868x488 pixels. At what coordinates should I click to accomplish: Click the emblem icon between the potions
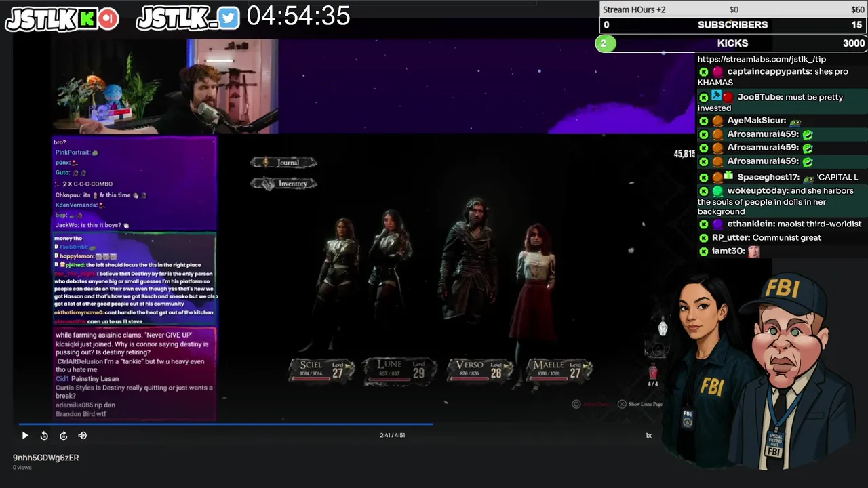[x=656, y=350]
